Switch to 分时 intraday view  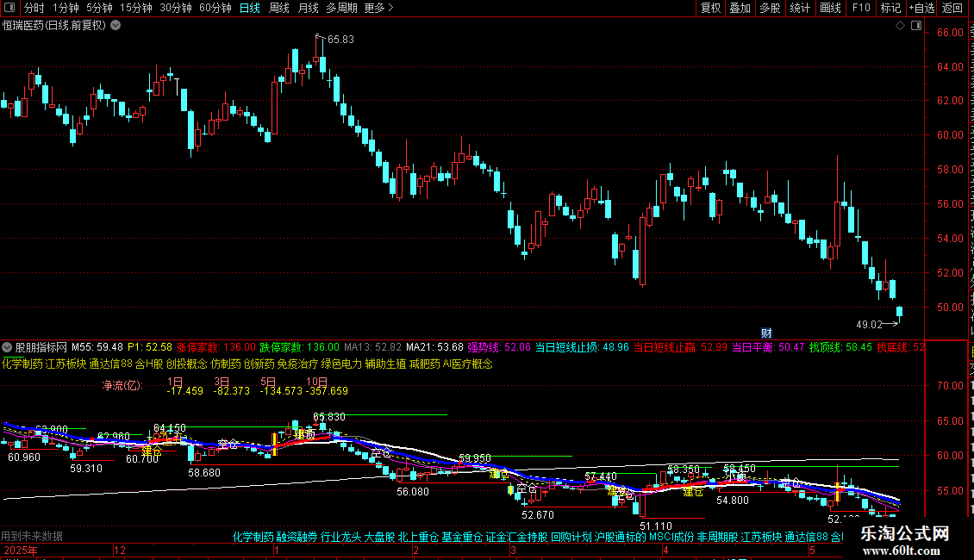pos(34,8)
